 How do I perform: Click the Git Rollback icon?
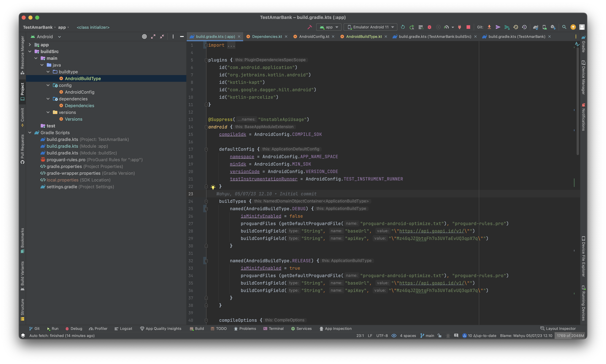pyautogui.click(x=524, y=27)
